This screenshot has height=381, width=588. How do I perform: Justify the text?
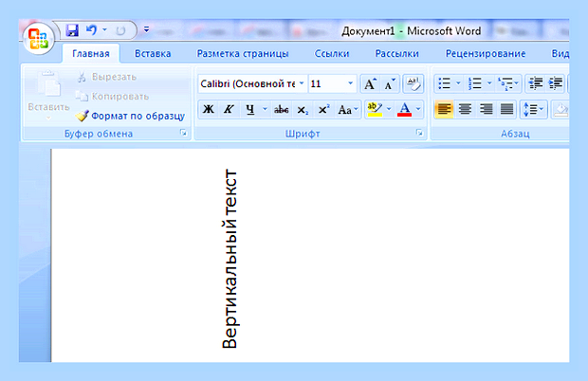coord(507,109)
